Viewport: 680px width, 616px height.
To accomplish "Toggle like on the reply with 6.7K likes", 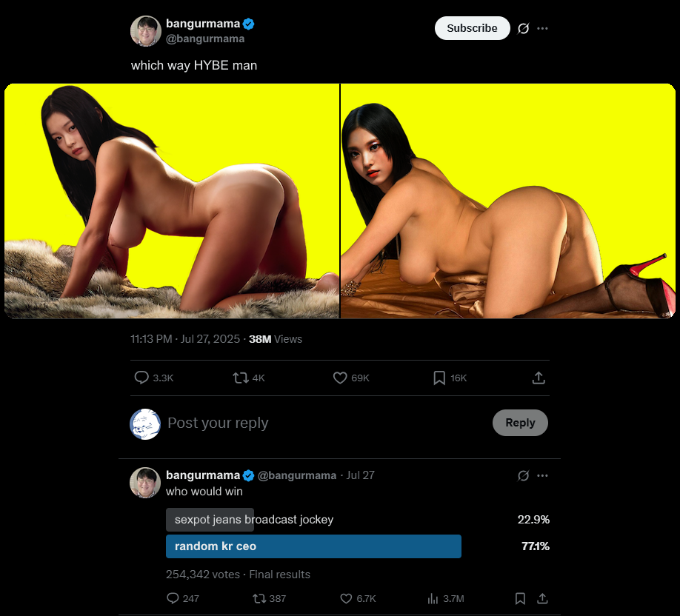I will click(346, 599).
